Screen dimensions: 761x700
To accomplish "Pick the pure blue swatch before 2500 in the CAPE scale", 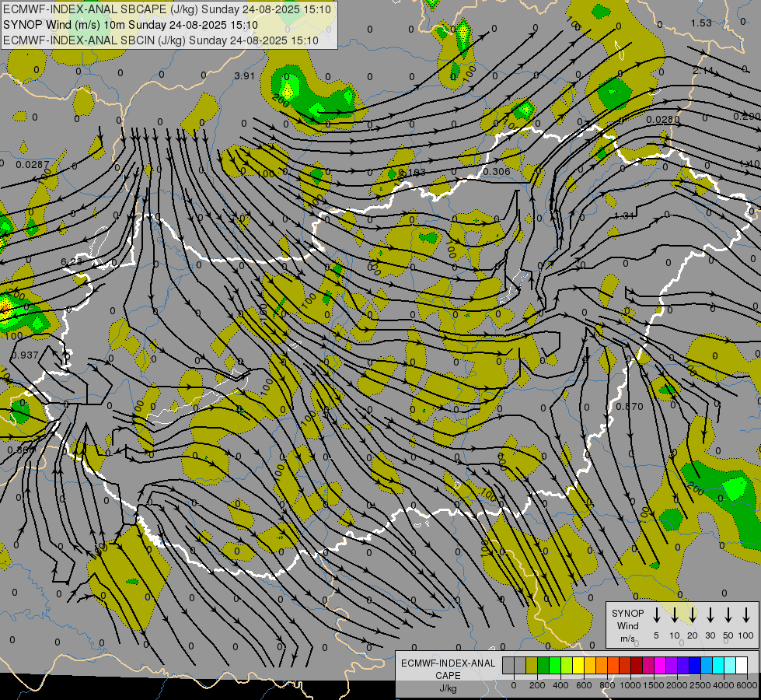I will (694, 665).
